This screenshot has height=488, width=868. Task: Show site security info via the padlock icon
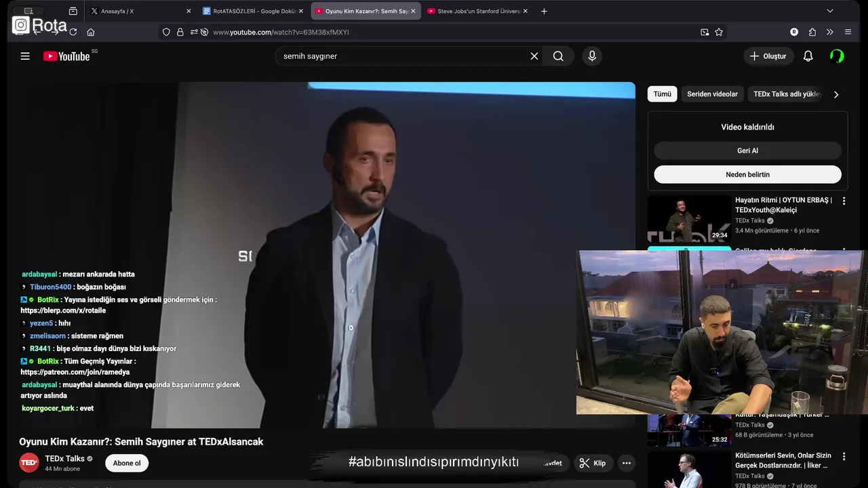tap(180, 32)
